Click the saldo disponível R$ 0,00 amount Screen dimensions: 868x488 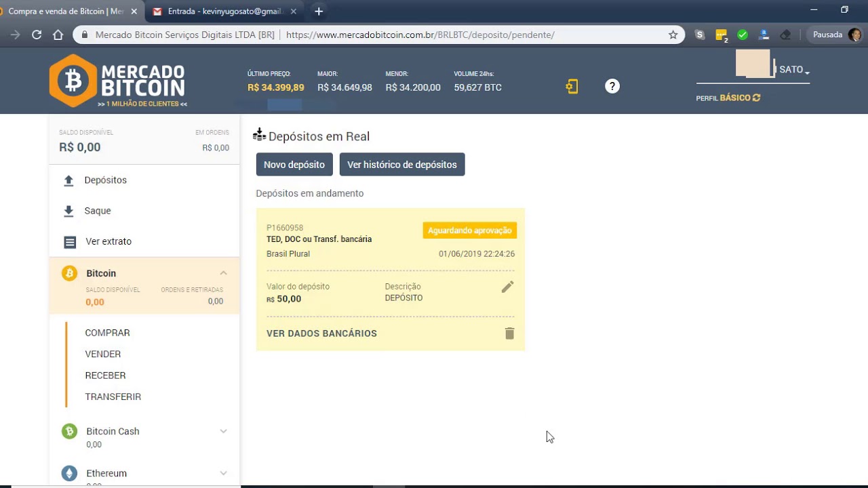pos(80,147)
